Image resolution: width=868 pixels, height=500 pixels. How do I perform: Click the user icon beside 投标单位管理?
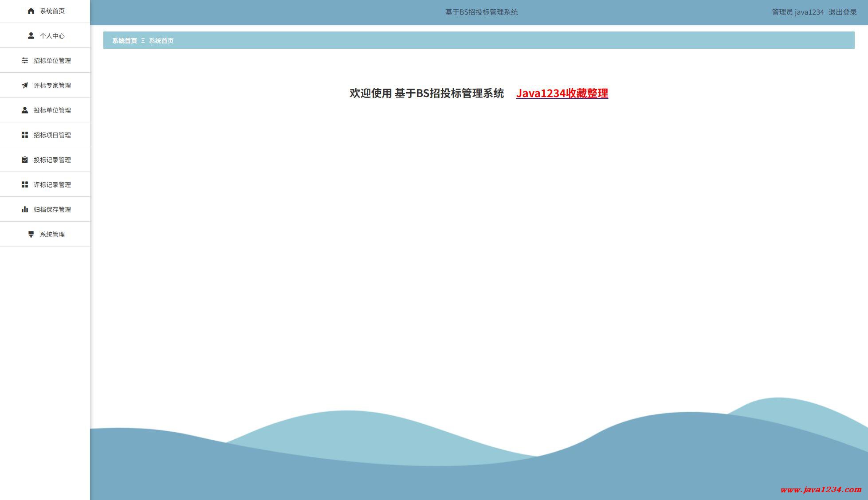point(25,110)
